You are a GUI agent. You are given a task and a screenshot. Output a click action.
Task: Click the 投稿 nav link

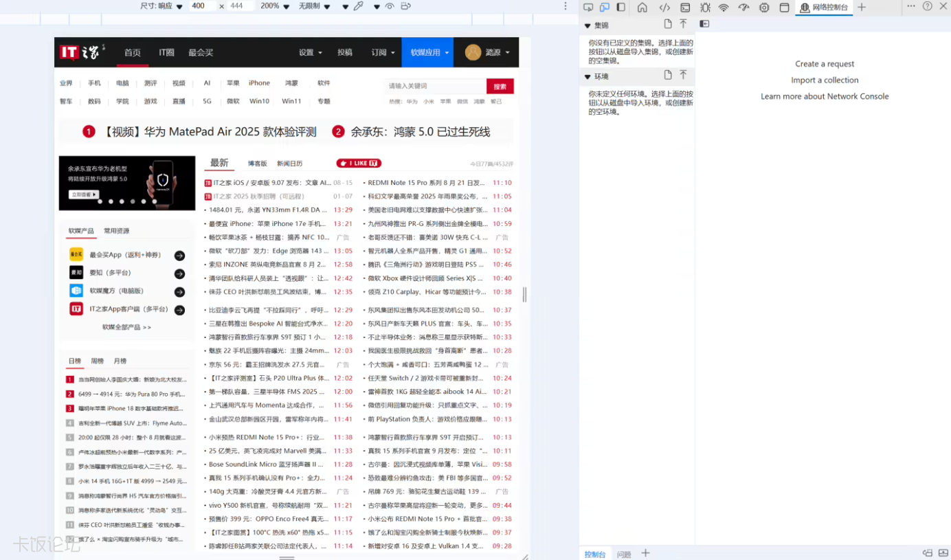(x=345, y=52)
